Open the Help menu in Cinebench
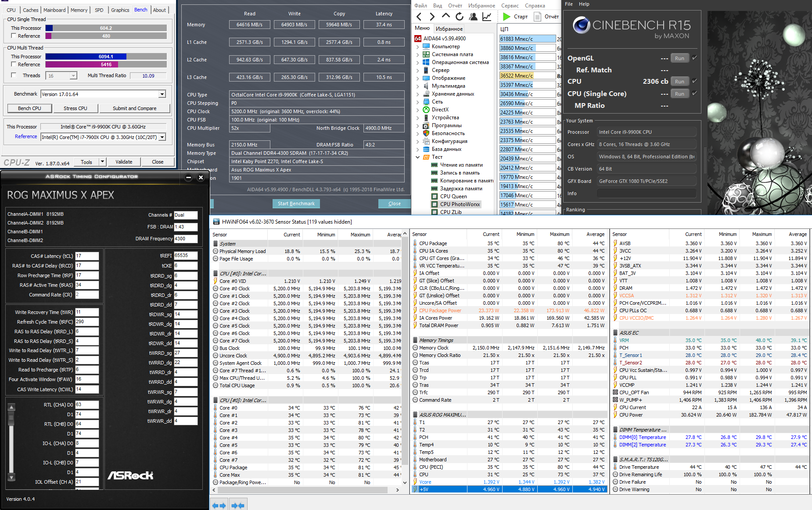This screenshot has width=812, height=510. [x=584, y=4]
